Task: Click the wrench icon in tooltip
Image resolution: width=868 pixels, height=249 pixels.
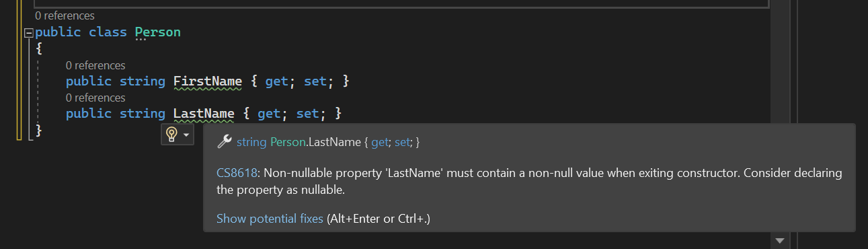Action: coord(225,141)
